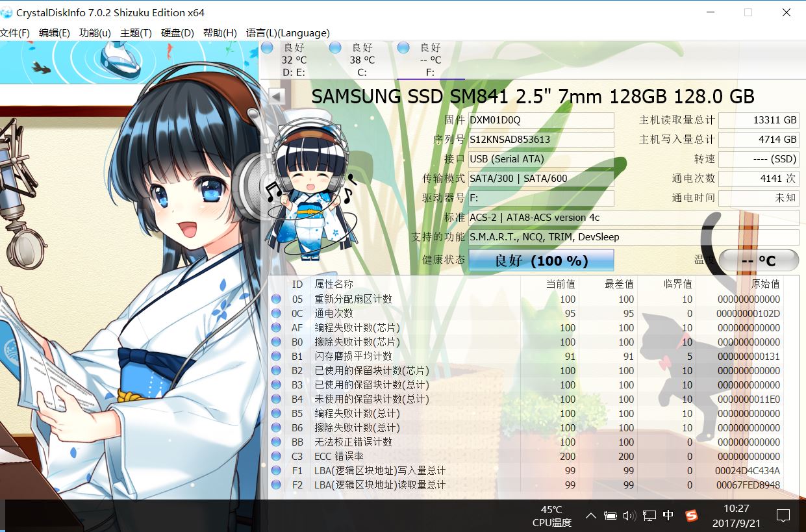Click the 良好 (100 %) health status button
The width and height of the screenshot is (806, 532).
pos(541,260)
